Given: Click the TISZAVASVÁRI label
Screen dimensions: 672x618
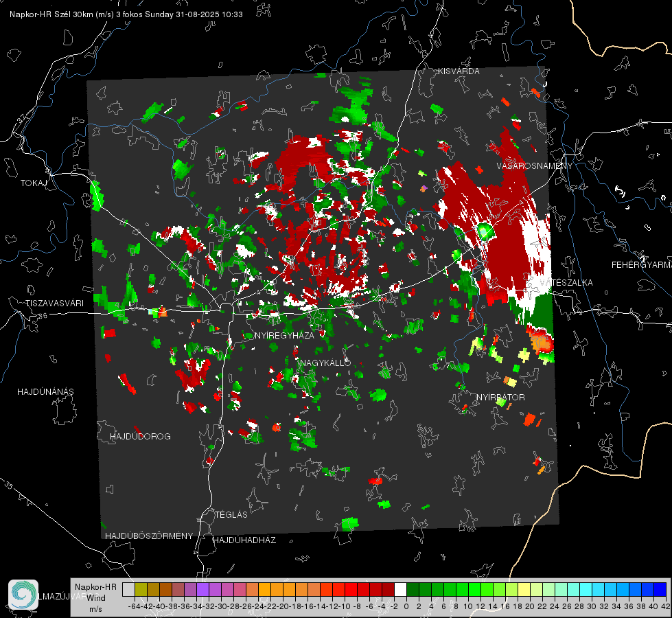Looking at the screenshot, I should (54, 304).
